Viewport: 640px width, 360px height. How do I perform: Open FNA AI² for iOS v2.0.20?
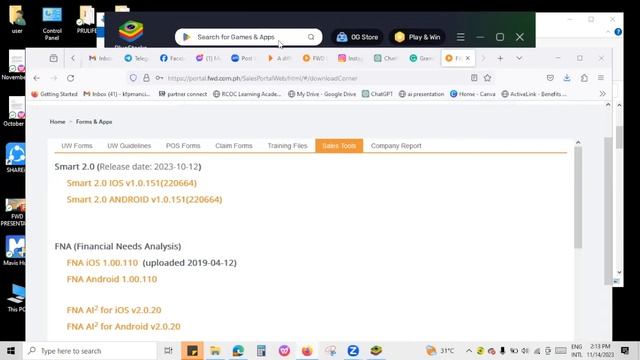(x=114, y=310)
